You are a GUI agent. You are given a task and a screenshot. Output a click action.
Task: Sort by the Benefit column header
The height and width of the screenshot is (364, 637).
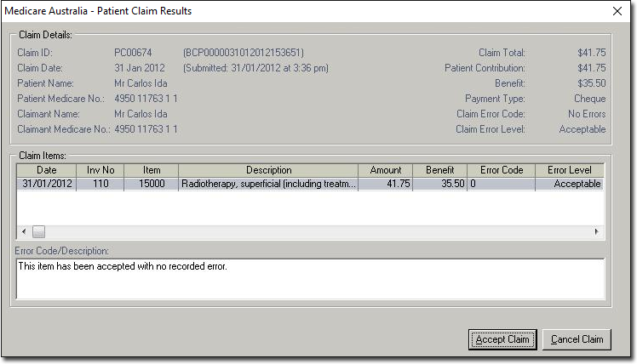(x=439, y=170)
